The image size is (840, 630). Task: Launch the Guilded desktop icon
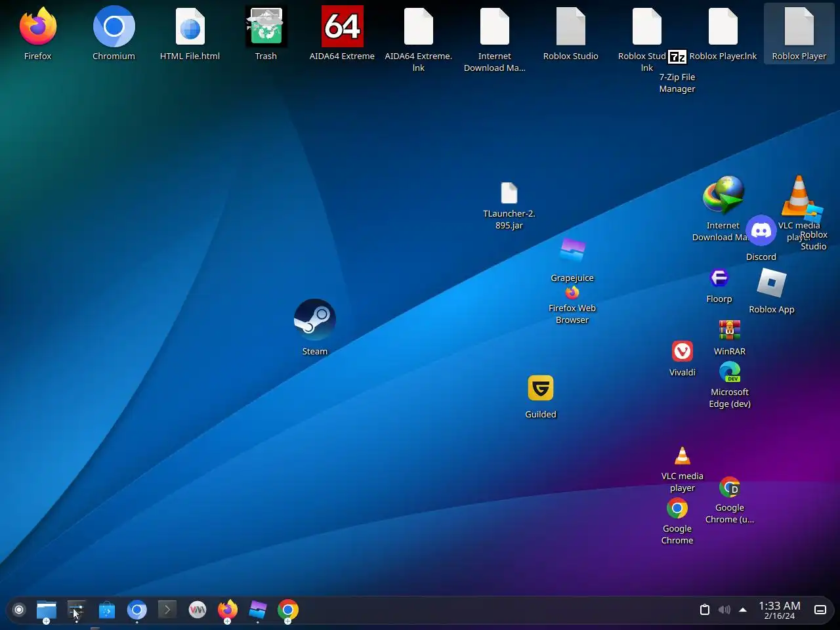(541, 388)
